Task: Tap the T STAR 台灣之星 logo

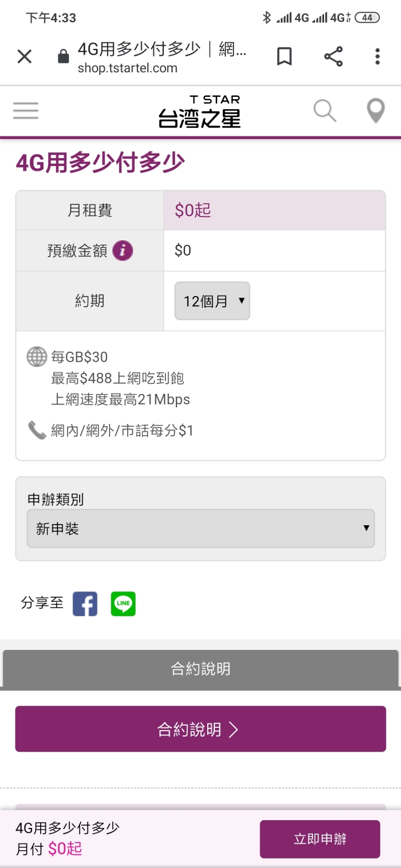Action: 200,111
